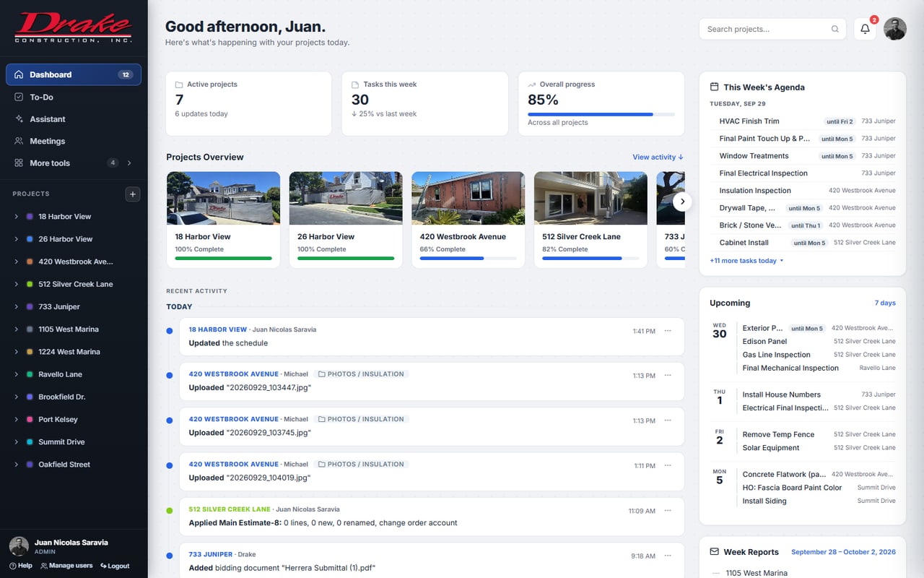Viewport: 924px width, 578px height.
Task: Click next arrow on projects carousel
Action: click(x=682, y=202)
